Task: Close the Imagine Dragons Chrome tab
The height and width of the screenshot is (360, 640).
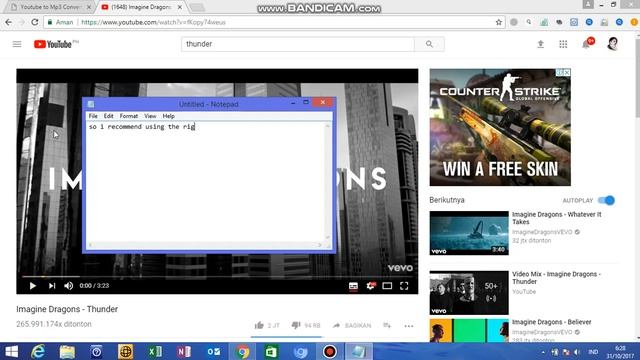Action: (180, 7)
